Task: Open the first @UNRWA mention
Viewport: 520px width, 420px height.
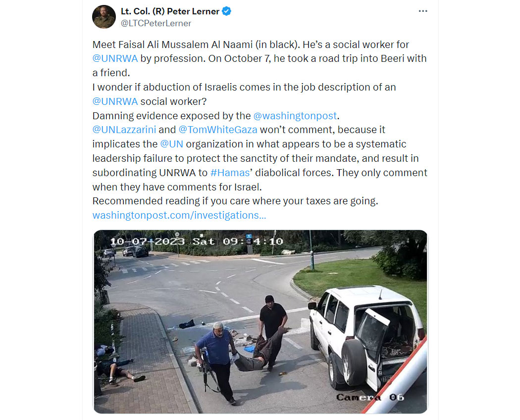Action: [x=115, y=59]
